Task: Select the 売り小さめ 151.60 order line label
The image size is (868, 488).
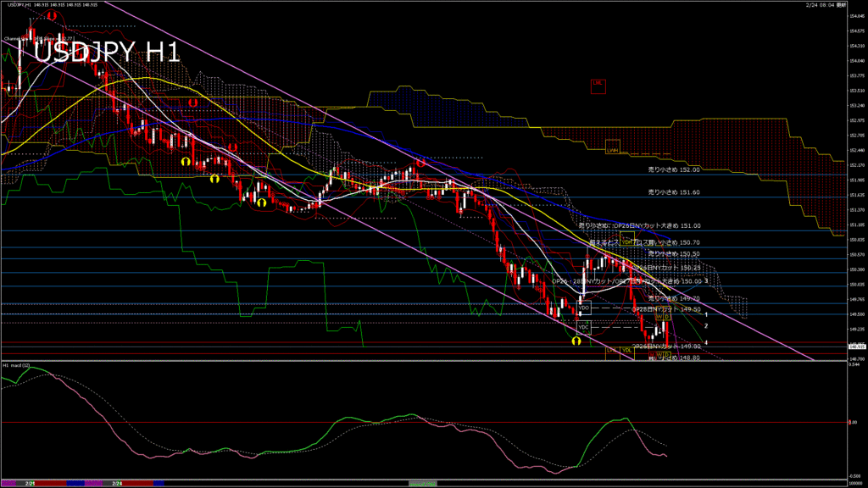Action: coord(674,192)
